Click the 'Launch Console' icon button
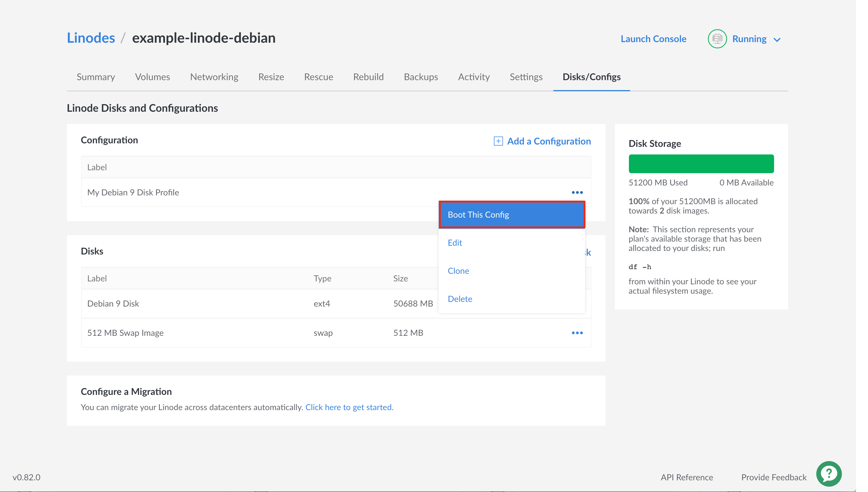This screenshot has width=868, height=492. click(654, 39)
